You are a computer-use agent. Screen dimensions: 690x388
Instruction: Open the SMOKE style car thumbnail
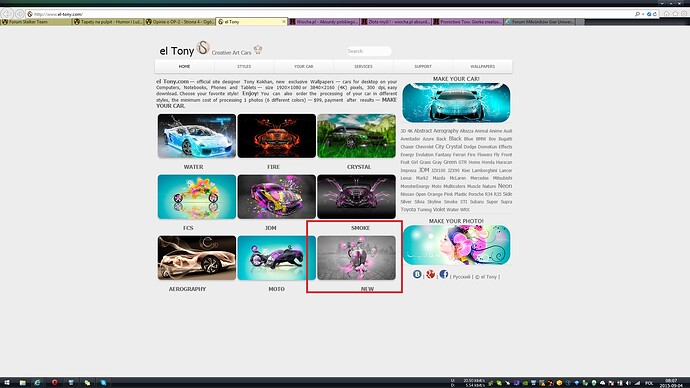click(356, 197)
